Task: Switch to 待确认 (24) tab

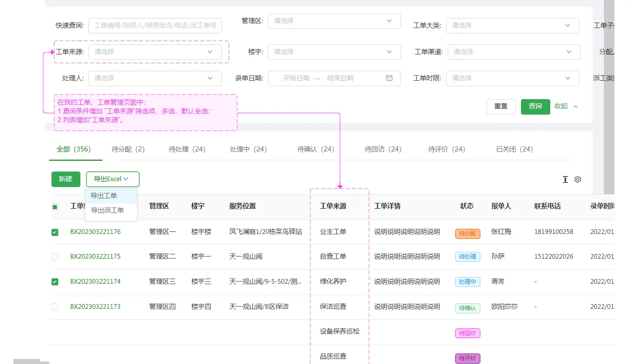Action: coord(316,149)
